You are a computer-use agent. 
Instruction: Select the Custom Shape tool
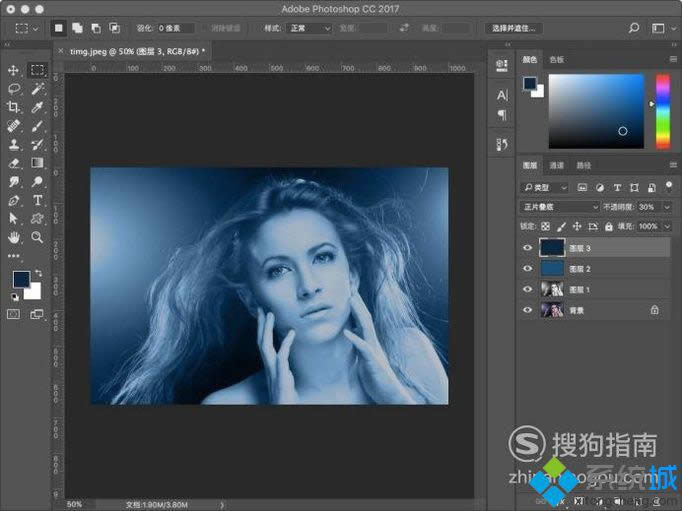(37, 218)
